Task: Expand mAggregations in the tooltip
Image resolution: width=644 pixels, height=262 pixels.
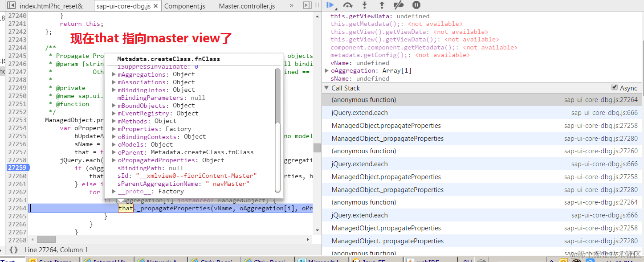Action: tap(114, 74)
